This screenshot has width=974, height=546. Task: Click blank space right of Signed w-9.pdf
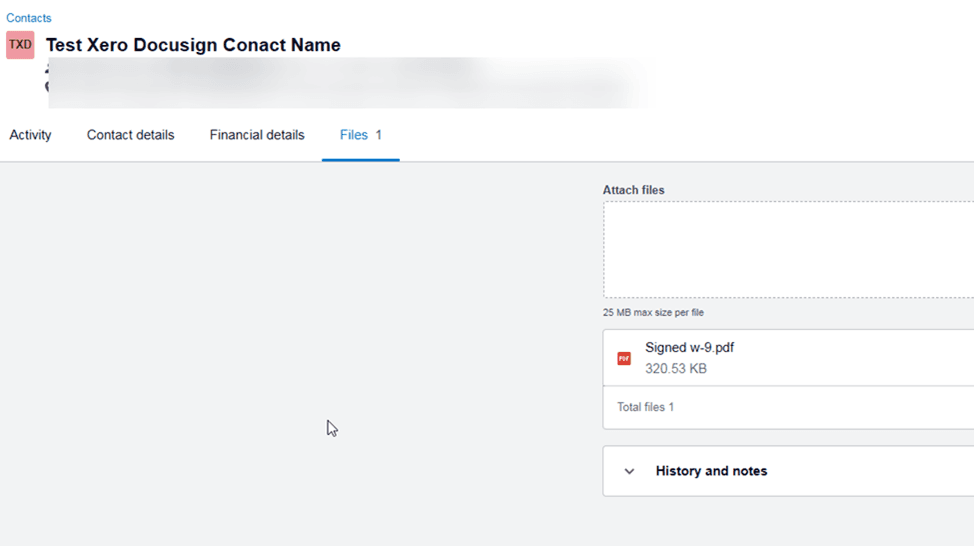click(x=860, y=358)
